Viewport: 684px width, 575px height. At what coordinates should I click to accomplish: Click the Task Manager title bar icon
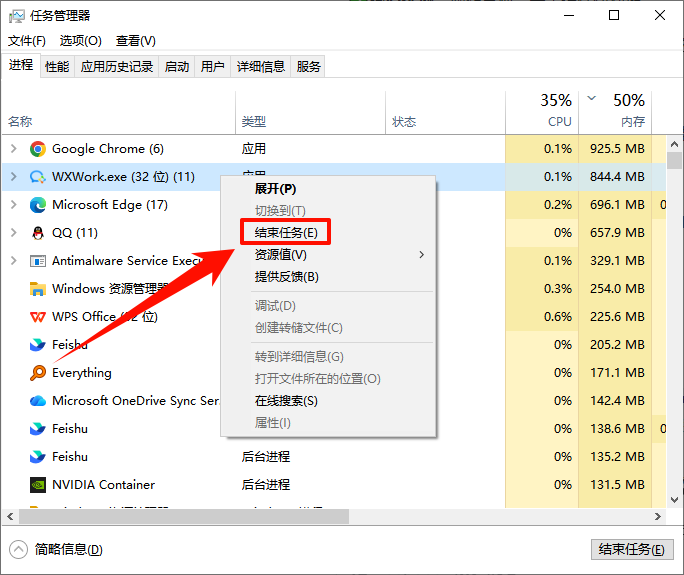[x=17, y=16]
